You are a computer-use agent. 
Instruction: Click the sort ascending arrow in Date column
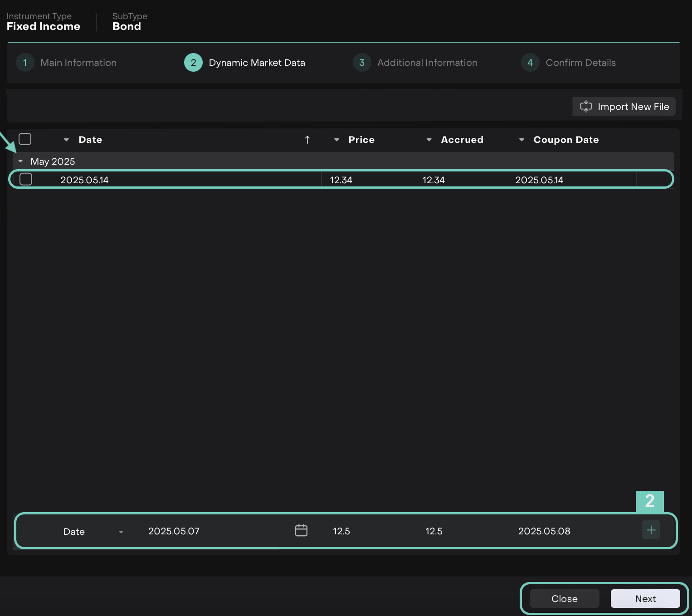point(307,140)
